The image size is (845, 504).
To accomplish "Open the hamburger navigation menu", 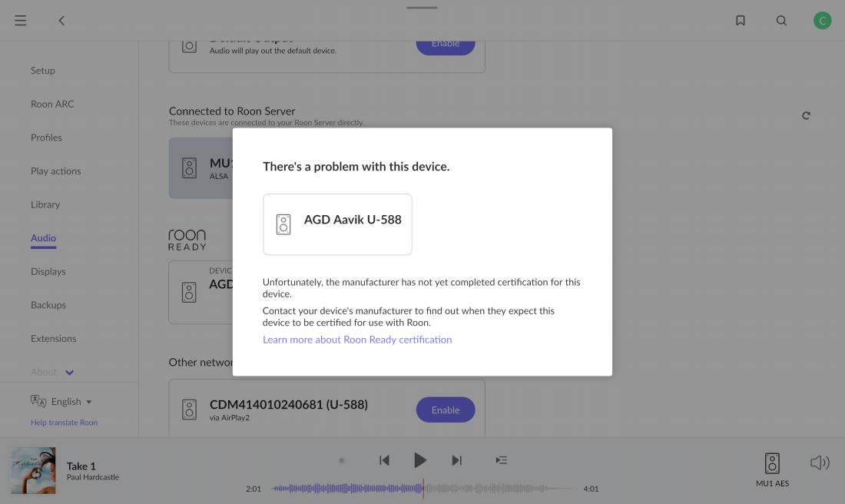I will (21, 21).
